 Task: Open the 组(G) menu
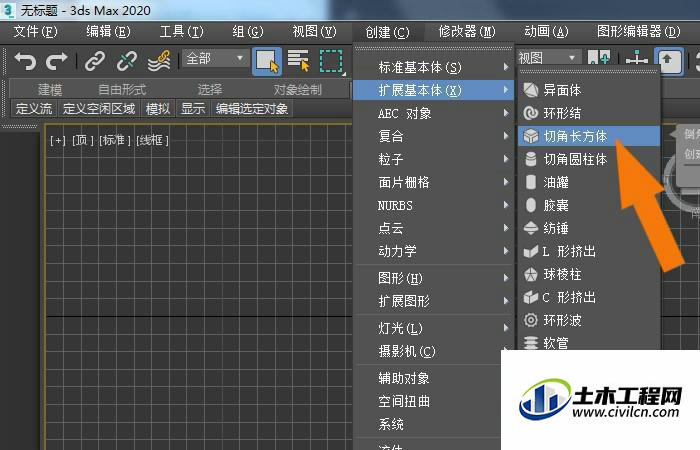pos(247,32)
